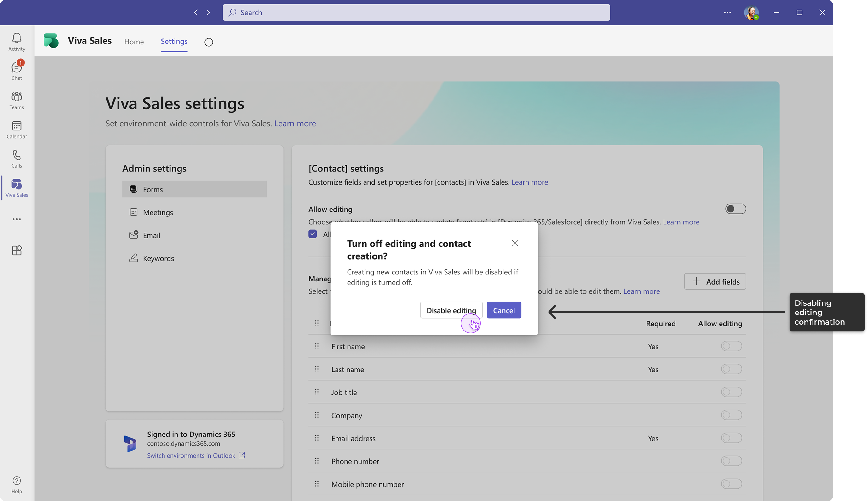Image resolution: width=868 pixels, height=501 pixels.
Task: Open Chat with one unread badge
Action: (x=16, y=71)
